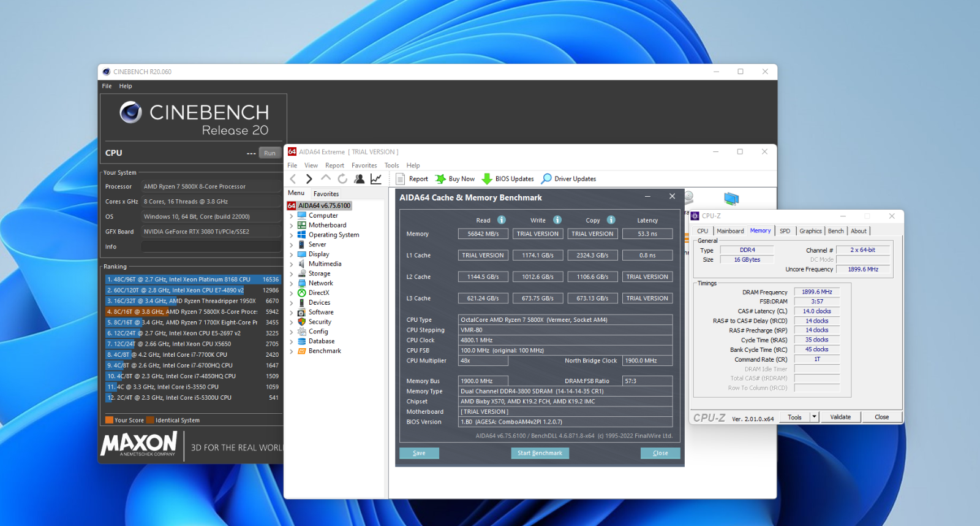
Task: Expand the Motherboard node chevron
Action: click(x=291, y=226)
